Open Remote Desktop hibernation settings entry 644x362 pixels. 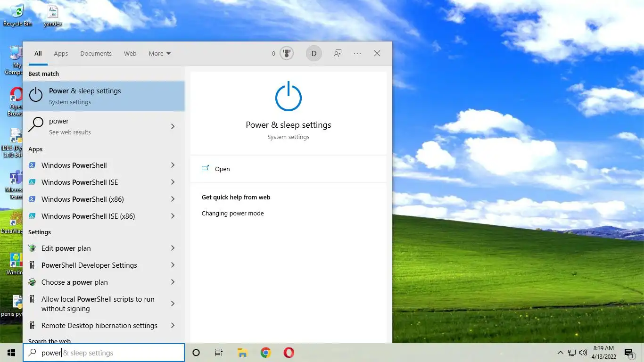point(104,325)
